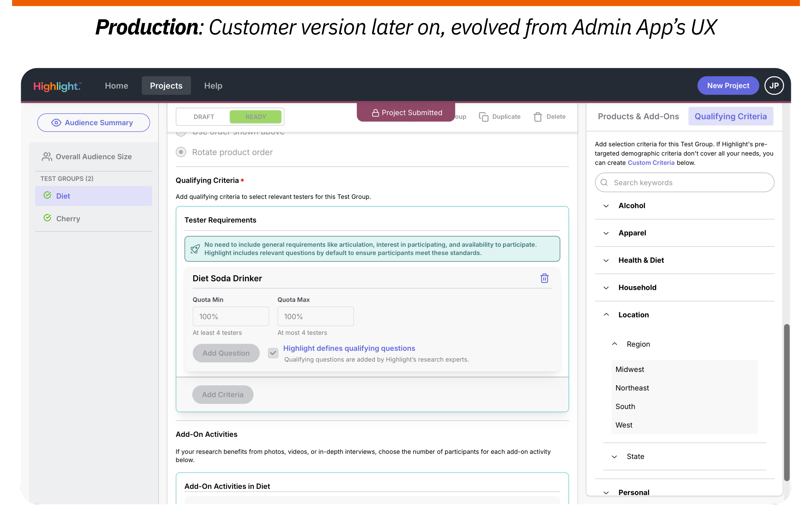Viewport: 812px width, 530px height.
Task: Click the Quota Min input field
Action: coord(231,316)
